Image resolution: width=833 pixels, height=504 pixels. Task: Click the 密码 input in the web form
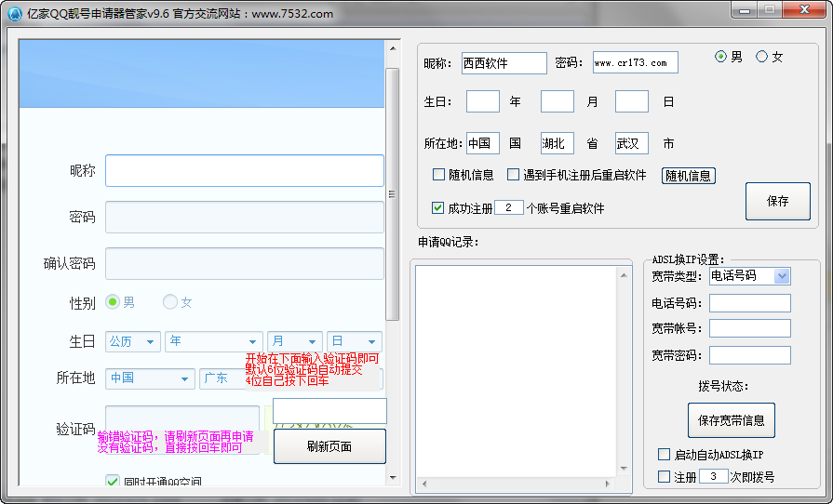[245, 217]
